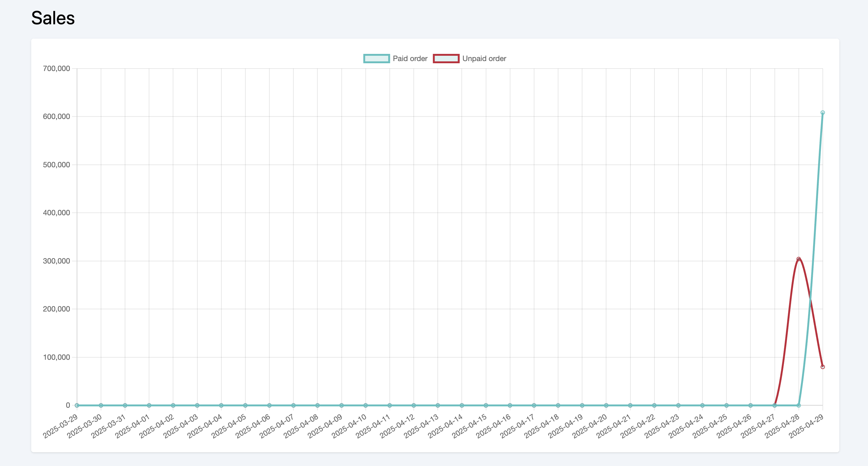Click the data point at 2025-04-24
Image resolution: width=868 pixels, height=466 pixels.
tap(702, 405)
